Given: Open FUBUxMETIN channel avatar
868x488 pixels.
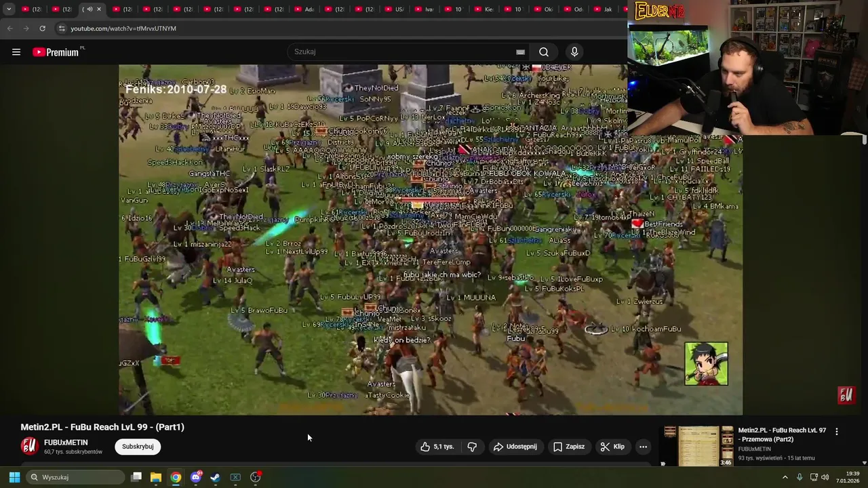Looking at the screenshot, I should [x=29, y=446].
